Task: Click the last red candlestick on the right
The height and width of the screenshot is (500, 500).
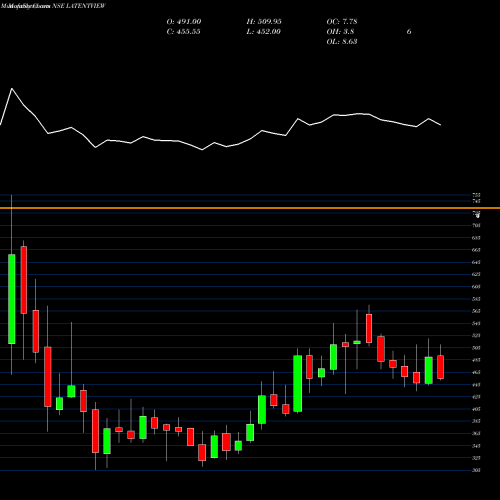Action: point(441,367)
